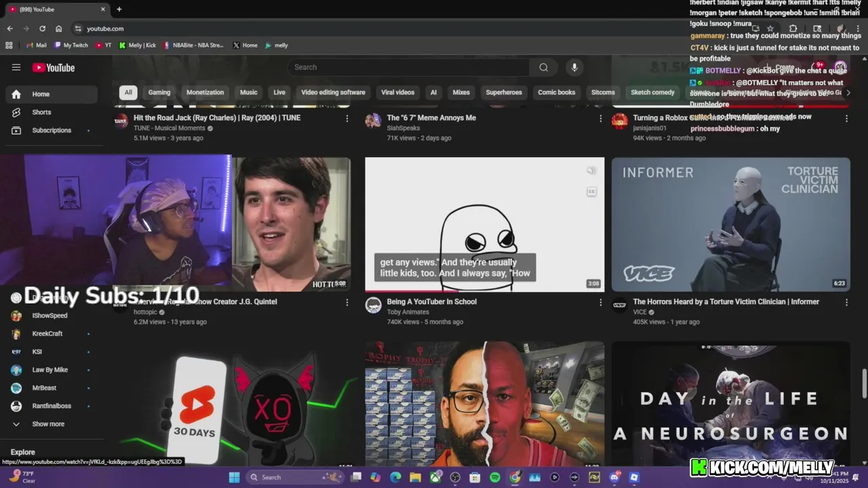Open the Windows Start menu
Viewport: 868px width, 488px height.
pos(234,477)
